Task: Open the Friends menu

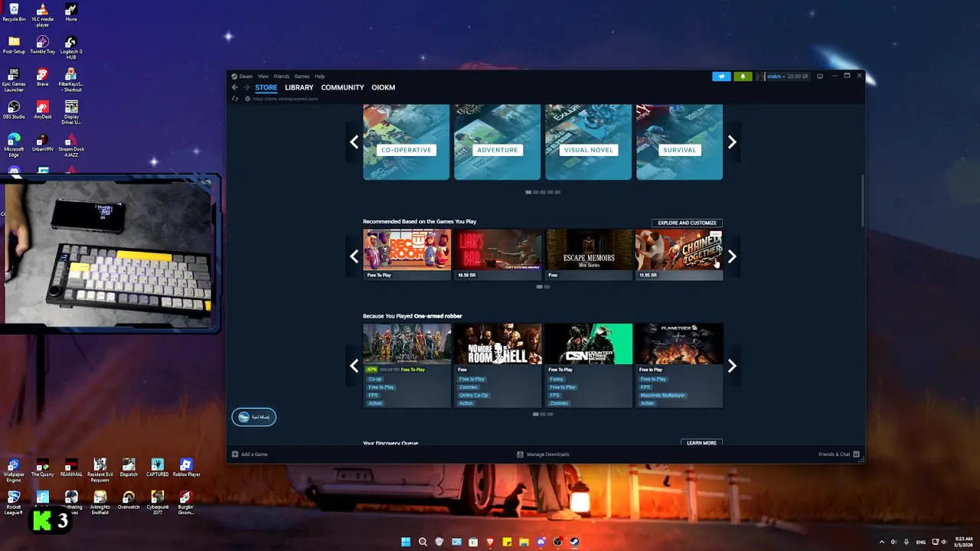Action: pos(282,77)
